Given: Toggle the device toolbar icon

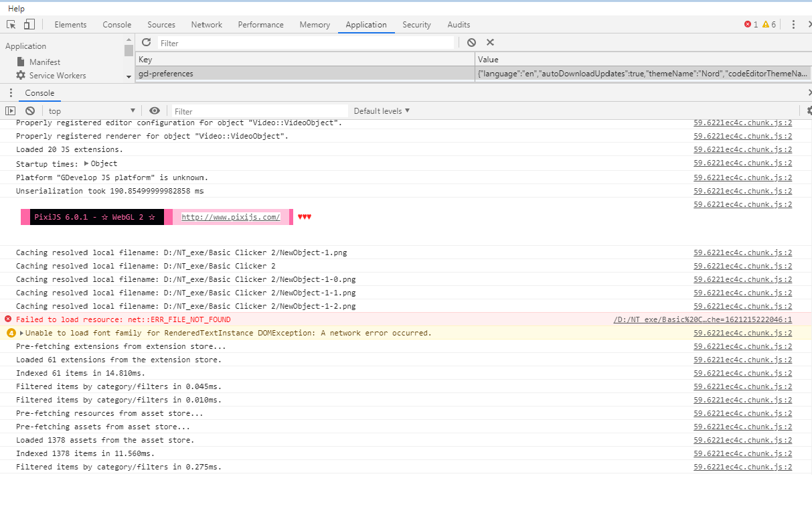Looking at the screenshot, I should point(29,25).
